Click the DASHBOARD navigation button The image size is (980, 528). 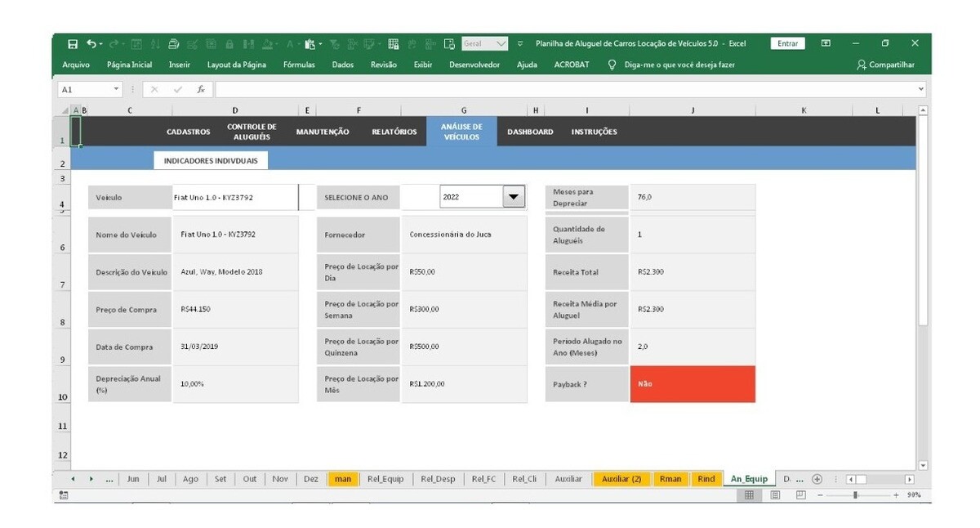530,132
